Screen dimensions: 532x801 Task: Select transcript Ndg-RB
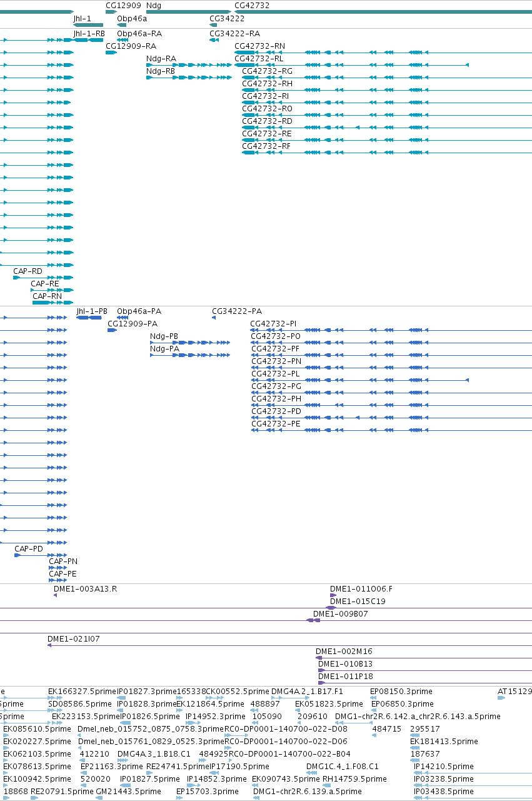161,71
